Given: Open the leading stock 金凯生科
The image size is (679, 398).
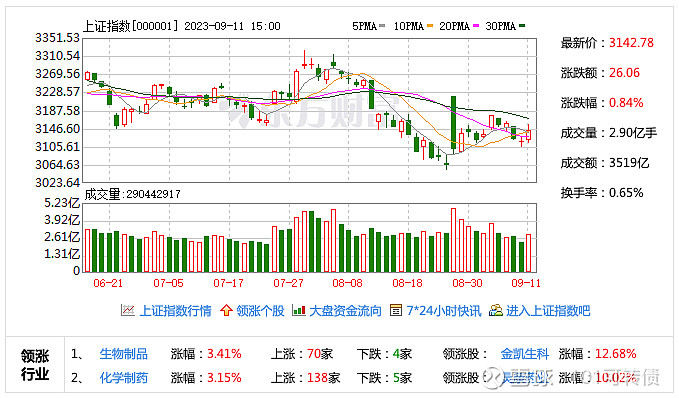Looking at the screenshot, I should click(x=524, y=354).
